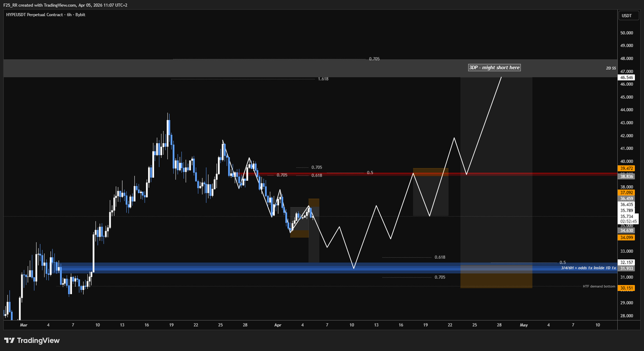Click the white 32.157 price label

[627, 262]
